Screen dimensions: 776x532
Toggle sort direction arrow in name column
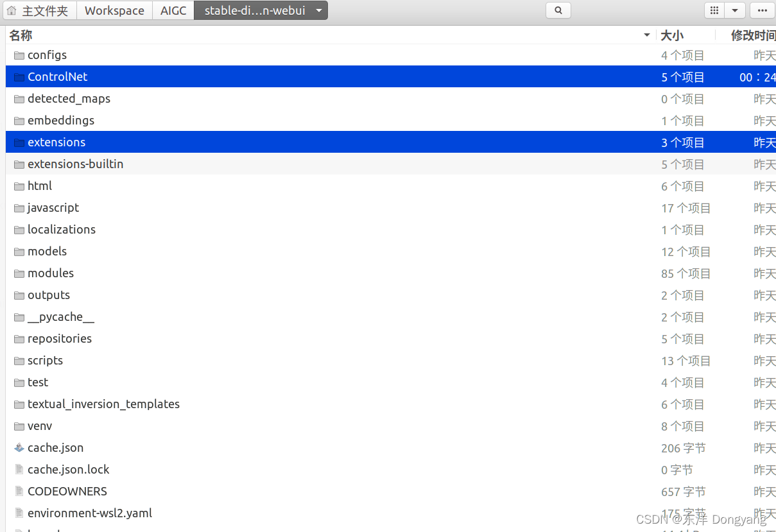click(x=646, y=35)
